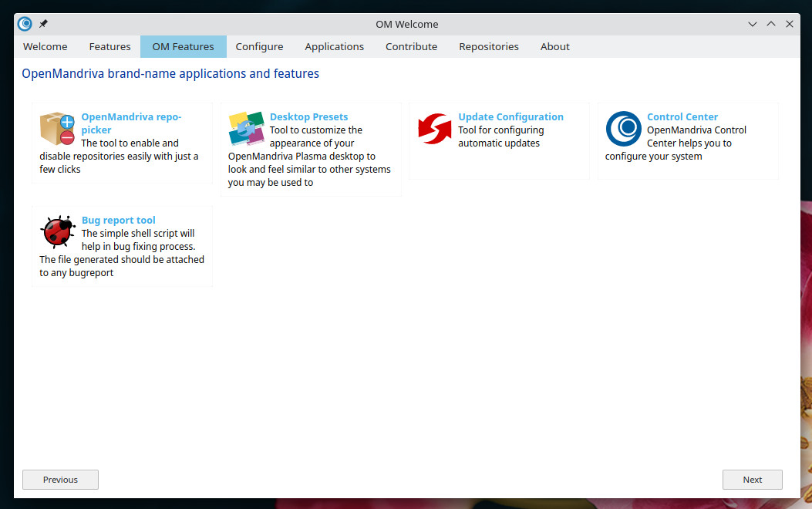The width and height of the screenshot is (812, 509).
Task: Toggle the pin icon in the title bar
Action: click(x=43, y=24)
